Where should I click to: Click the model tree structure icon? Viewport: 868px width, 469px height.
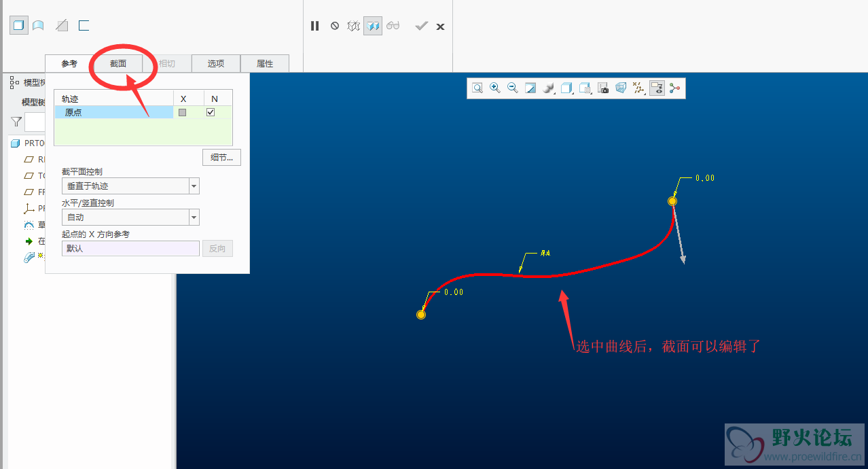[14, 82]
